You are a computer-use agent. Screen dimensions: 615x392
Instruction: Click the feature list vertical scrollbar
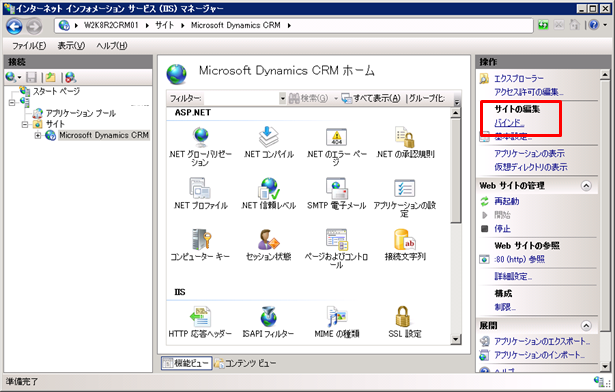[455, 226]
